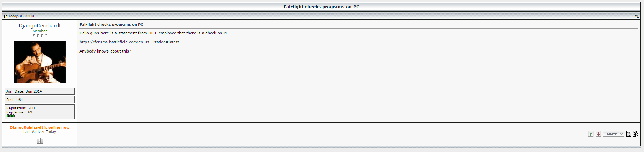644x152 pixels.
Task: Click the member rank pips under Member
Action: click(x=40, y=35)
